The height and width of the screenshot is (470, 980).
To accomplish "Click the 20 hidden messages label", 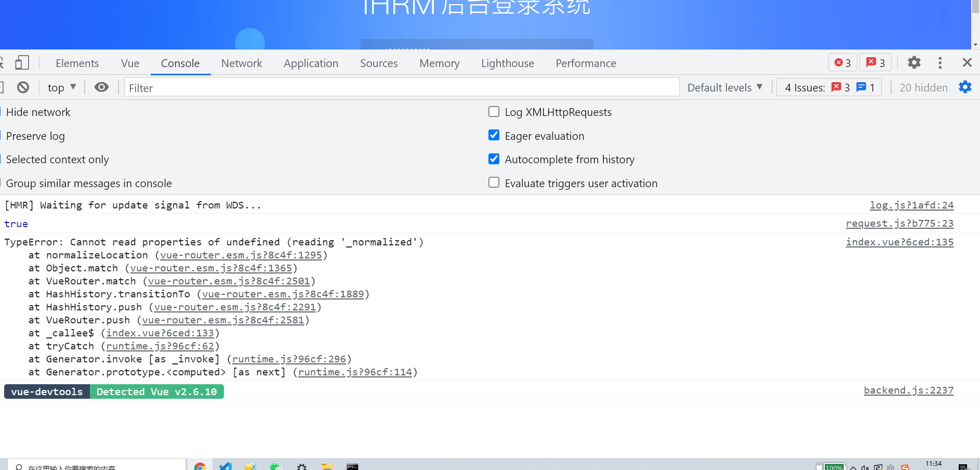I will pyautogui.click(x=923, y=87).
